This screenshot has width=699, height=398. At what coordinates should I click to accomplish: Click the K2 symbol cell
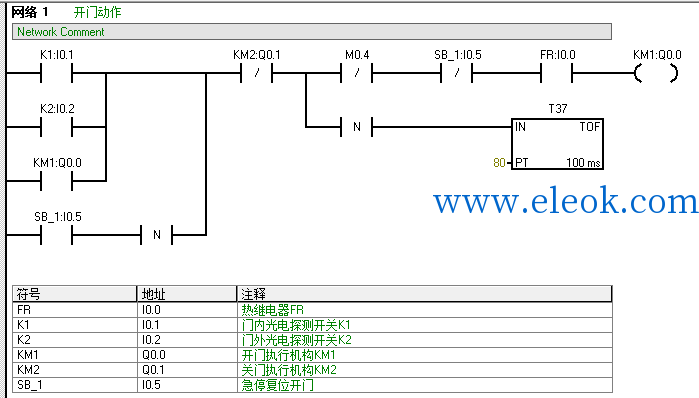[x=74, y=340]
